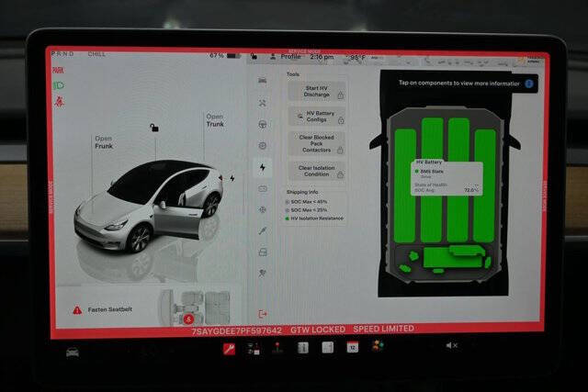Image resolution: width=588 pixels, height=392 pixels.
Task: Open the HV Battery Configs tool
Action: 317,117
